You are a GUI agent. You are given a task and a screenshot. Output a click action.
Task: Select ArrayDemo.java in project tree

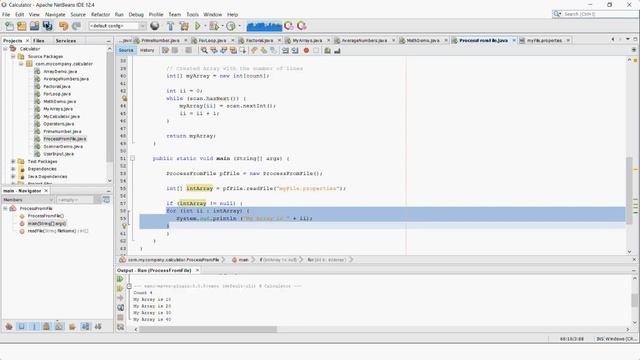point(60,71)
